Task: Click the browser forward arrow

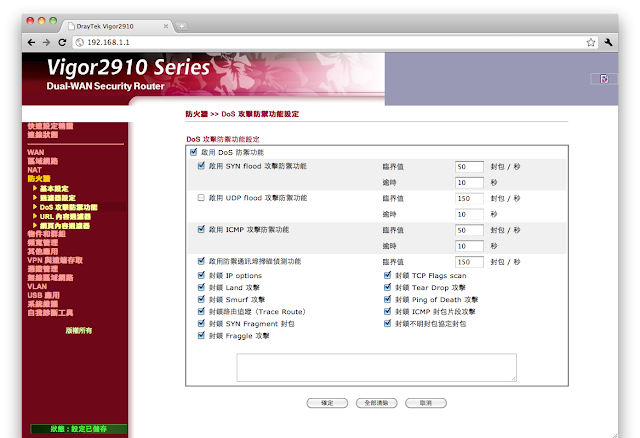Action: click(x=47, y=42)
